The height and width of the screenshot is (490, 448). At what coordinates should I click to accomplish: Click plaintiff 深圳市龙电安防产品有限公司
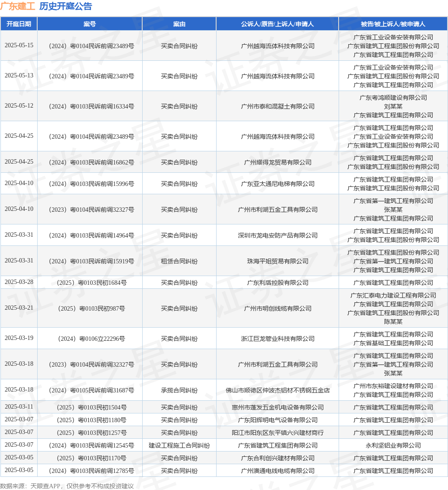pyautogui.click(x=278, y=236)
